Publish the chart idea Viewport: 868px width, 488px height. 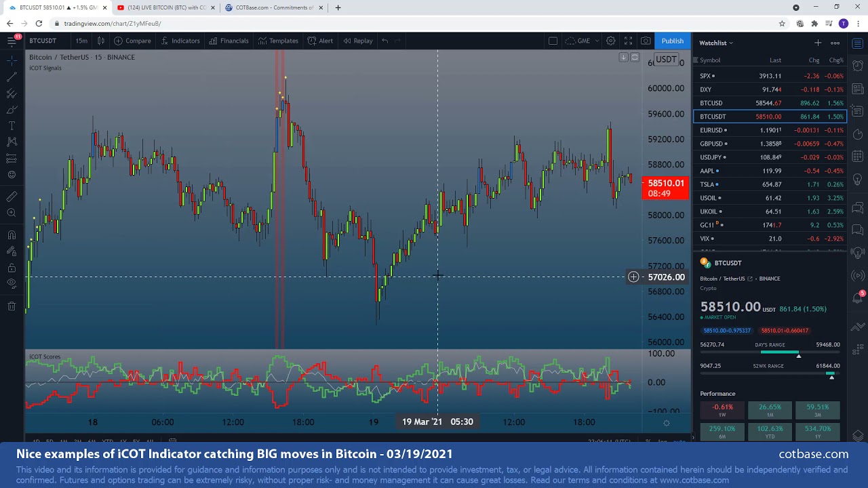pyautogui.click(x=673, y=41)
